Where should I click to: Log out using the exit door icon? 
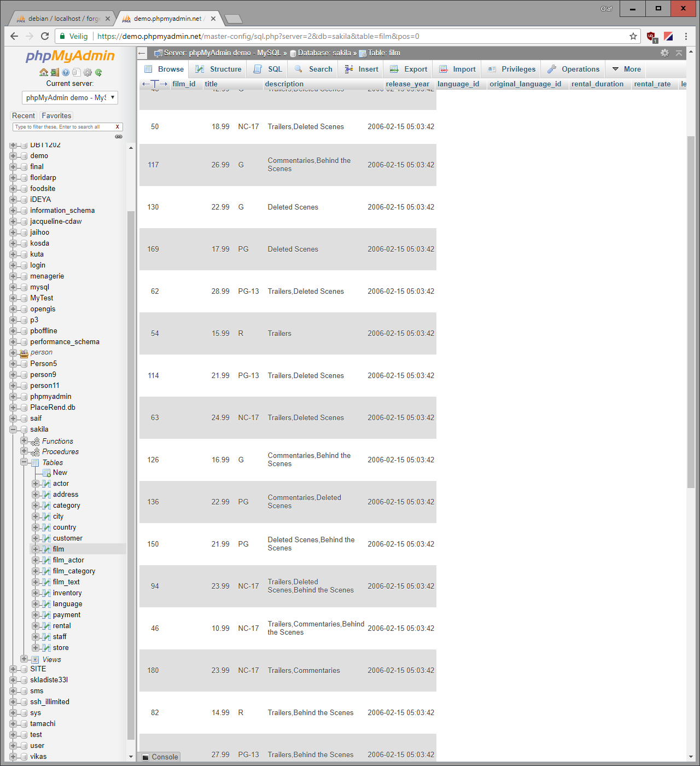click(x=55, y=72)
